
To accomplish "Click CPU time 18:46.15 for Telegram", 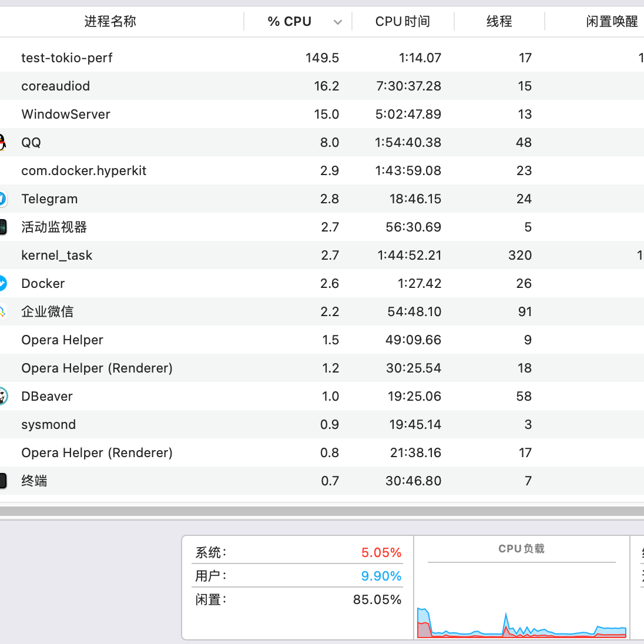I will [x=415, y=199].
